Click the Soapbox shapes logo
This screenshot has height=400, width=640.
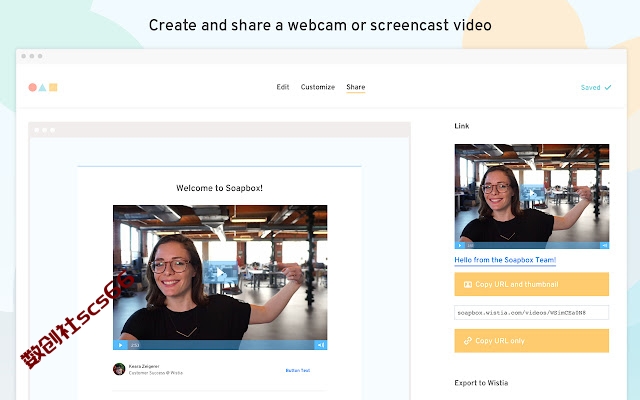click(x=43, y=87)
